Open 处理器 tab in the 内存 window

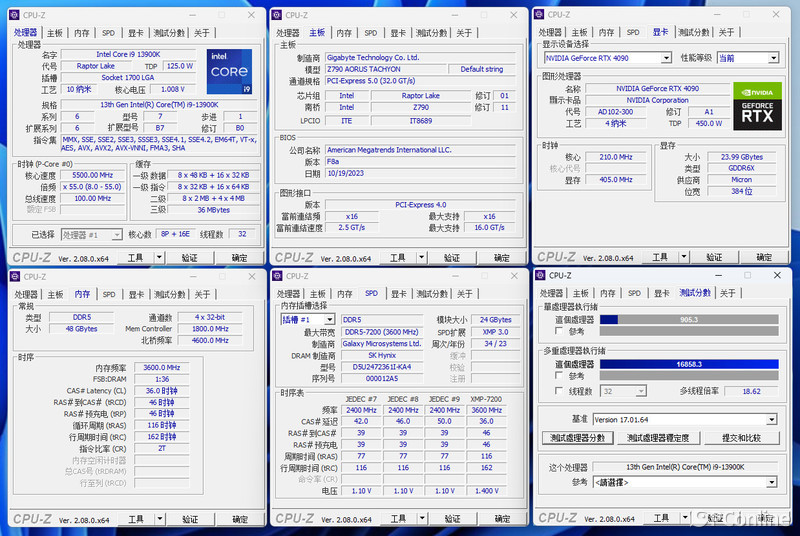(x=26, y=295)
